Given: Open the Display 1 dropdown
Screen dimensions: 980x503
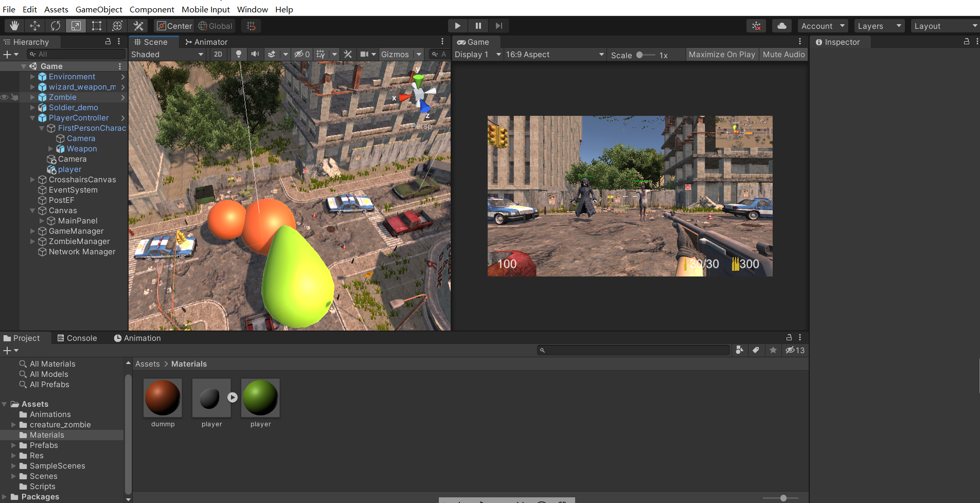Looking at the screenshot, I should (x=477, y=54).
